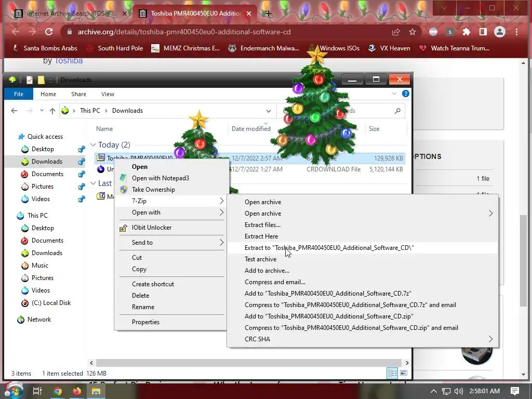Open Explorer File ribbon tab
The image size is (532, 399).
pyautogui.click(x=19, y=94)
